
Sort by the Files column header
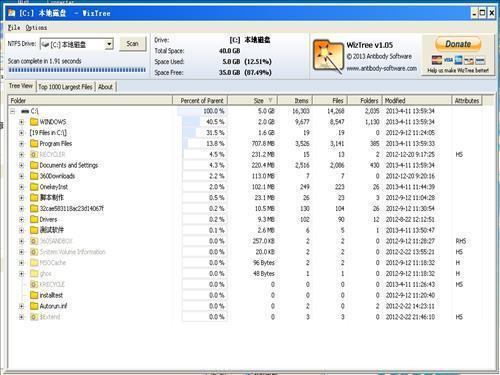(330, 100)
